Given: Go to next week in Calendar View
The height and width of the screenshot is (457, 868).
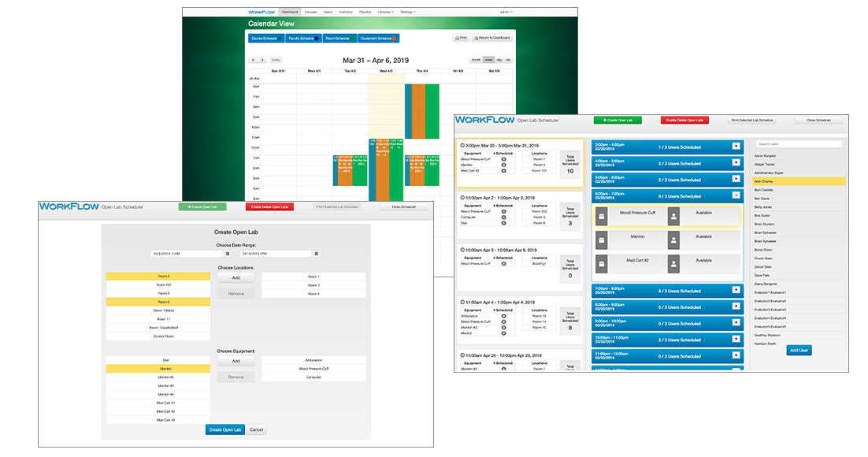Looking at the screenshot, I should pyautogui.click(x=262, y=60).
